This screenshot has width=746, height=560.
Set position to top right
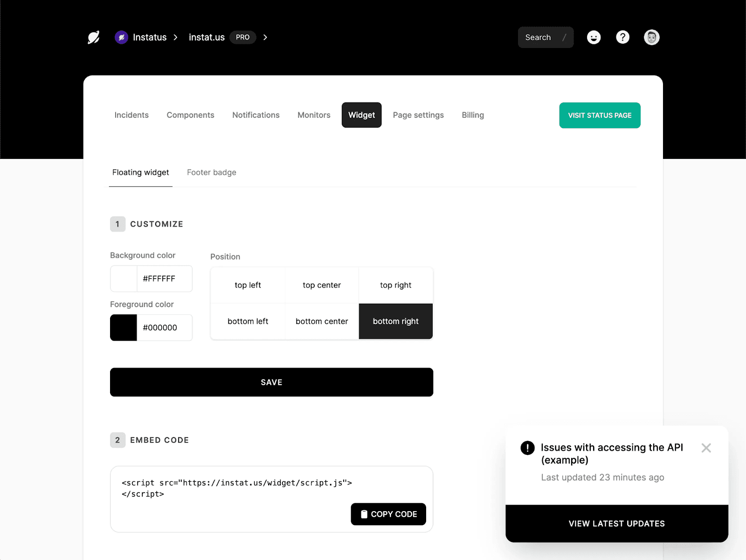[x=396, y=285]
